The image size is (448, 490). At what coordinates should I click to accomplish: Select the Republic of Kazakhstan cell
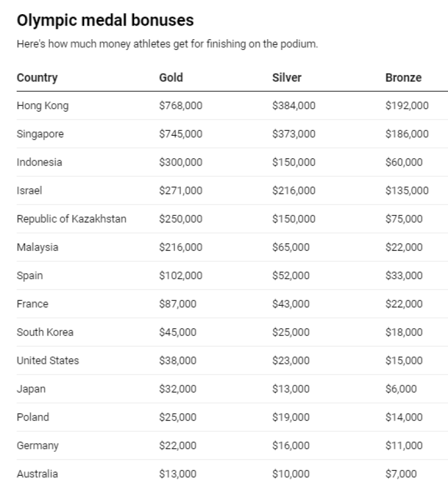(72, 219)
